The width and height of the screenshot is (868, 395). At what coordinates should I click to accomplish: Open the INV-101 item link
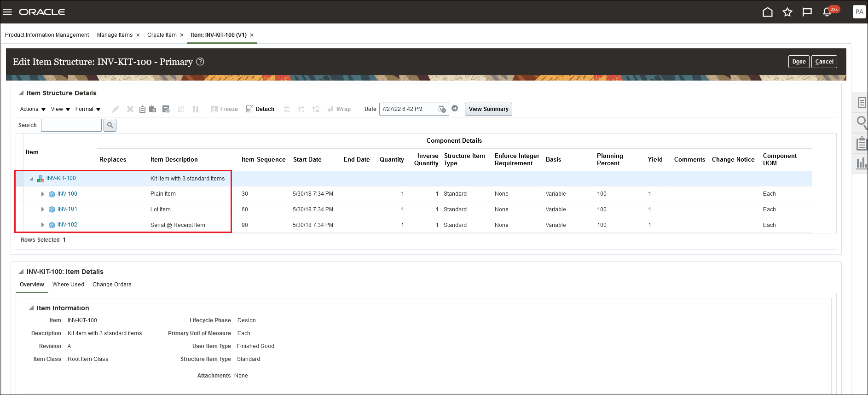(67, 209)
